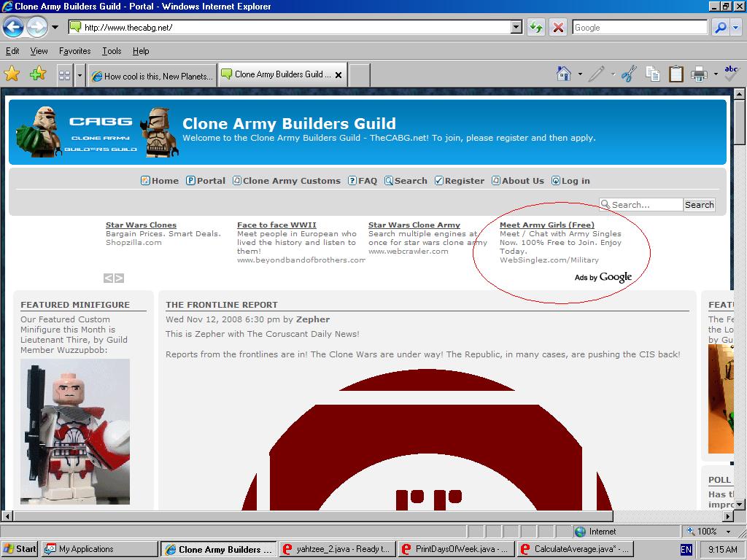The height and width of the screenshot is (560, 747).
Task: Open the About Us navigation link
Action: tap(518, 181)
